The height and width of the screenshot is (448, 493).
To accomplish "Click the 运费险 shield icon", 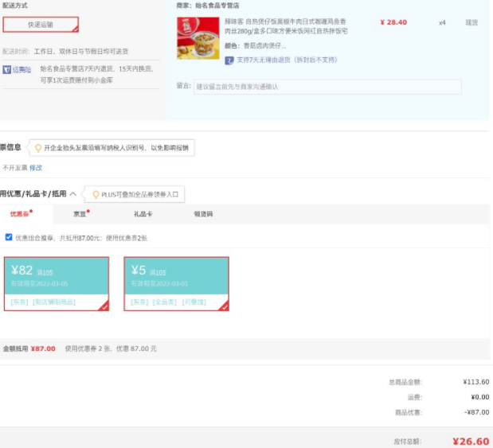I will (7, 69).
